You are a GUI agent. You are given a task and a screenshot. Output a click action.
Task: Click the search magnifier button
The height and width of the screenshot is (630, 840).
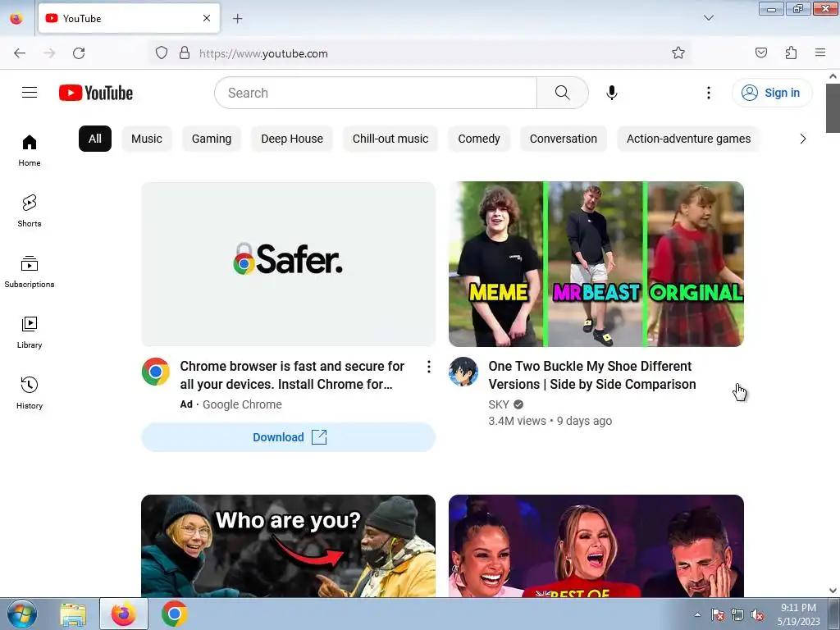(563, 93)
